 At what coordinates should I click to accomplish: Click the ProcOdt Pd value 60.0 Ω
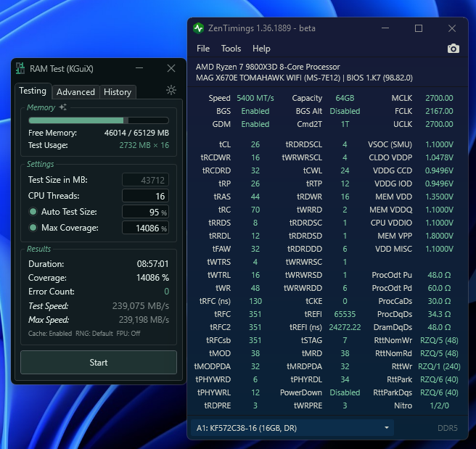pyautogui.click(x=439, y=288)
